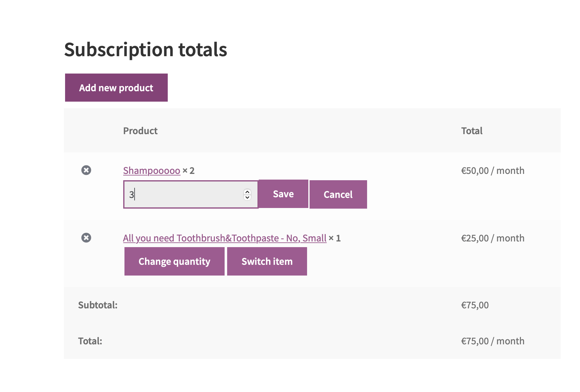Viewport: 580px width, 392px height.
Task: Click the Subscription totals heading
Action: point(146,49)
